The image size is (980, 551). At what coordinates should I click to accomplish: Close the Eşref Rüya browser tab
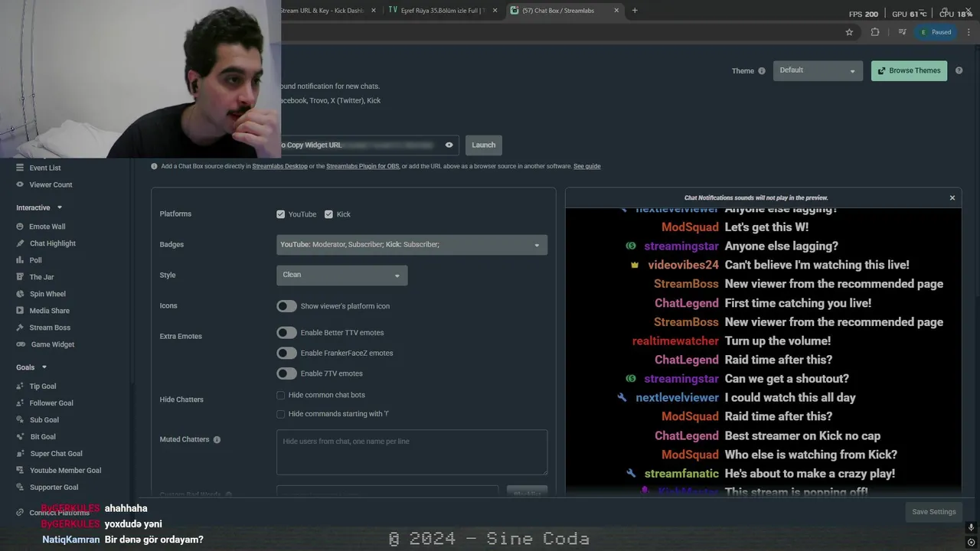point(495,11)
